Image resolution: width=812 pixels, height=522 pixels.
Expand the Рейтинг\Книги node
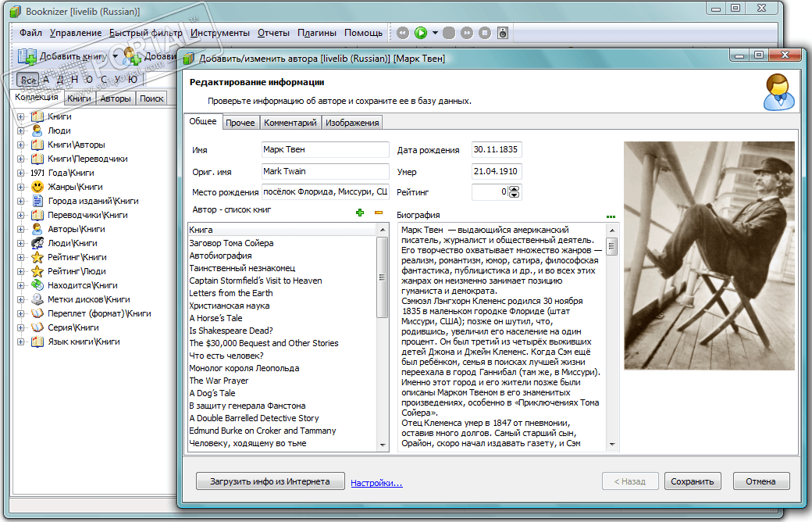pos(21,257)
